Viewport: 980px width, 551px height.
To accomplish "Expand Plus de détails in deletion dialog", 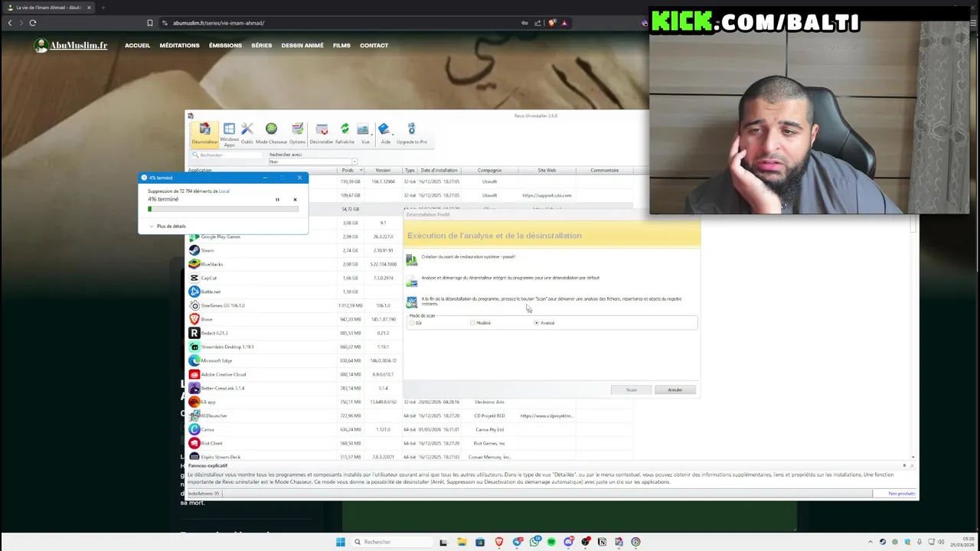I will point(167,226).
